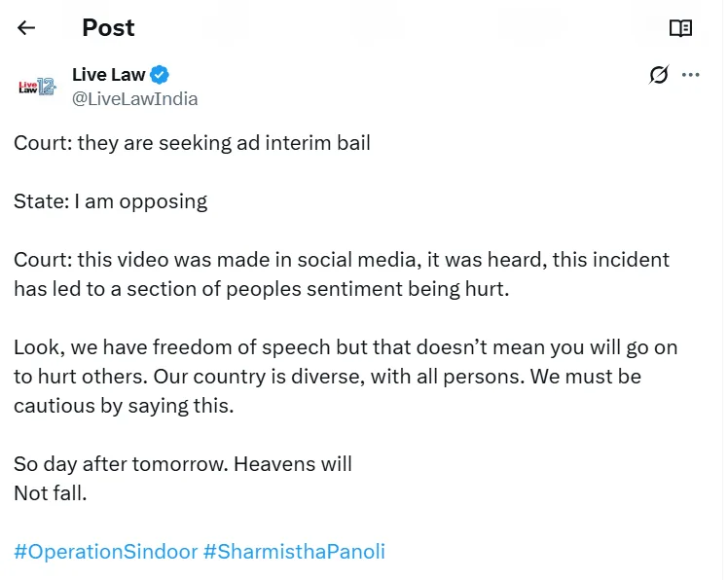Open the three-dot more options menu
Screen dimensions: 728x580
[691, 75]
